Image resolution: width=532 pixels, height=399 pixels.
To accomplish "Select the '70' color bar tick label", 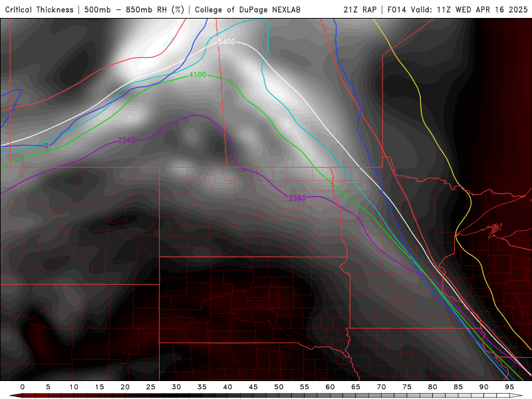I will [381, 387].
